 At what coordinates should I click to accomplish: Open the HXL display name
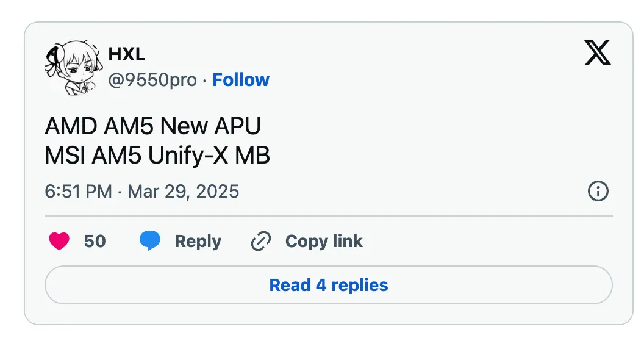click(x=127, y=54)
